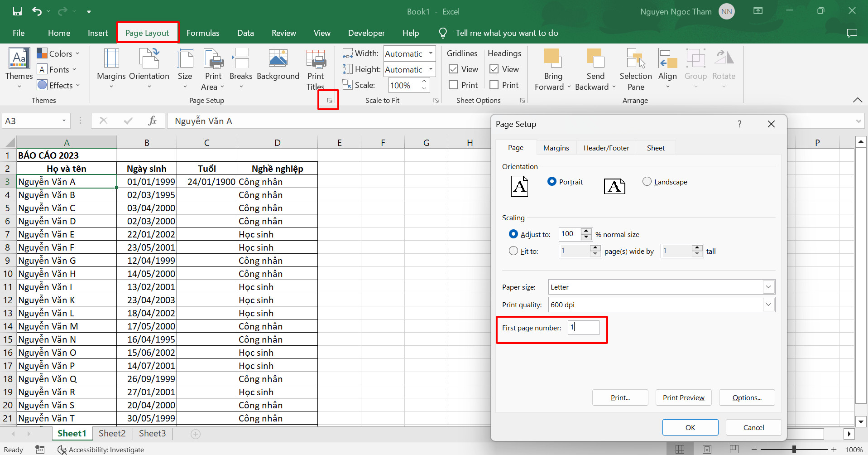
Task: Expand the Paper size dropdown
Action: 768,287
